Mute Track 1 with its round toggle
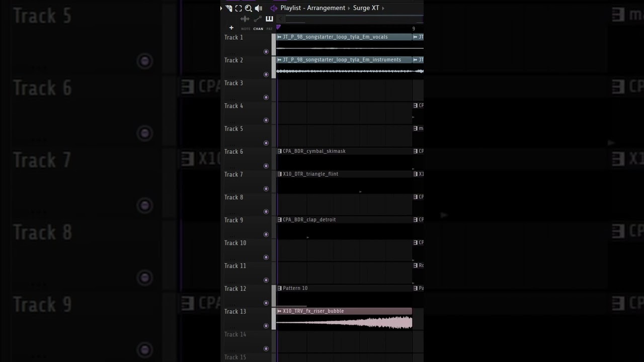This screenshot has width=644, height=362. (266, 52)
